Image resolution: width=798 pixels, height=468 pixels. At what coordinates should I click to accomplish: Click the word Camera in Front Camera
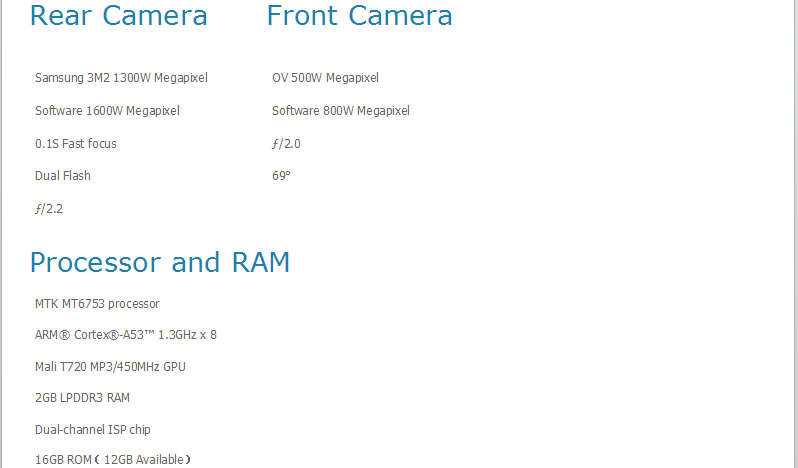pos(400,15)
